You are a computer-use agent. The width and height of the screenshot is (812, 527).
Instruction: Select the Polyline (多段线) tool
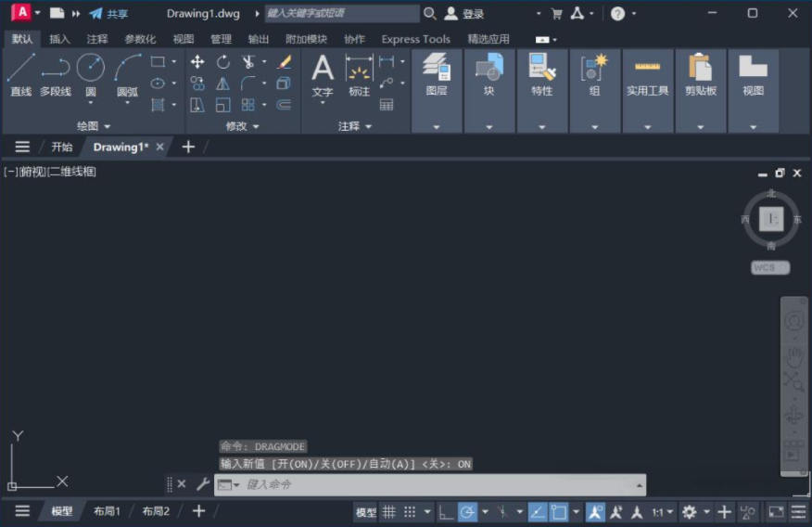[56, 75]
